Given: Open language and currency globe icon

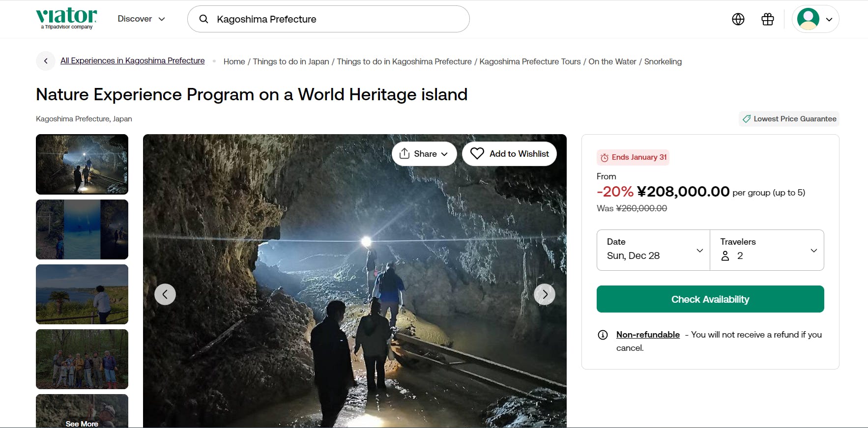Looking at the screenshot, I should 738,19.
